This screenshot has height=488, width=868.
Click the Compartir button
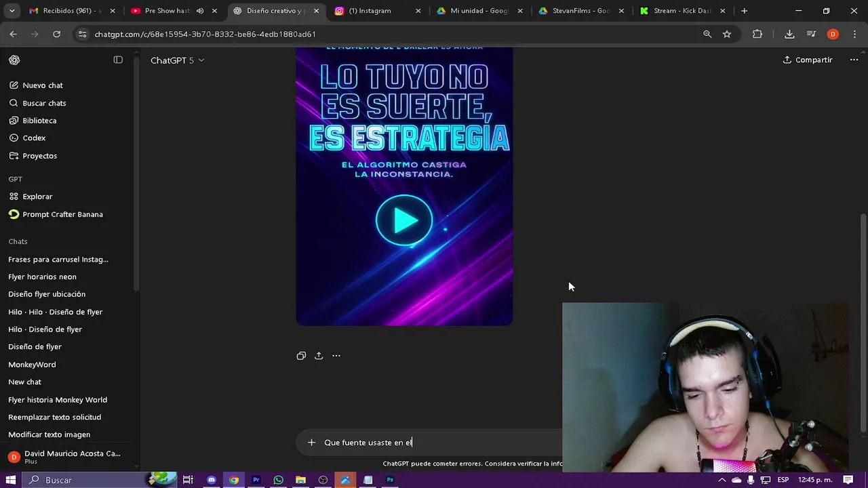click(807, 60)
